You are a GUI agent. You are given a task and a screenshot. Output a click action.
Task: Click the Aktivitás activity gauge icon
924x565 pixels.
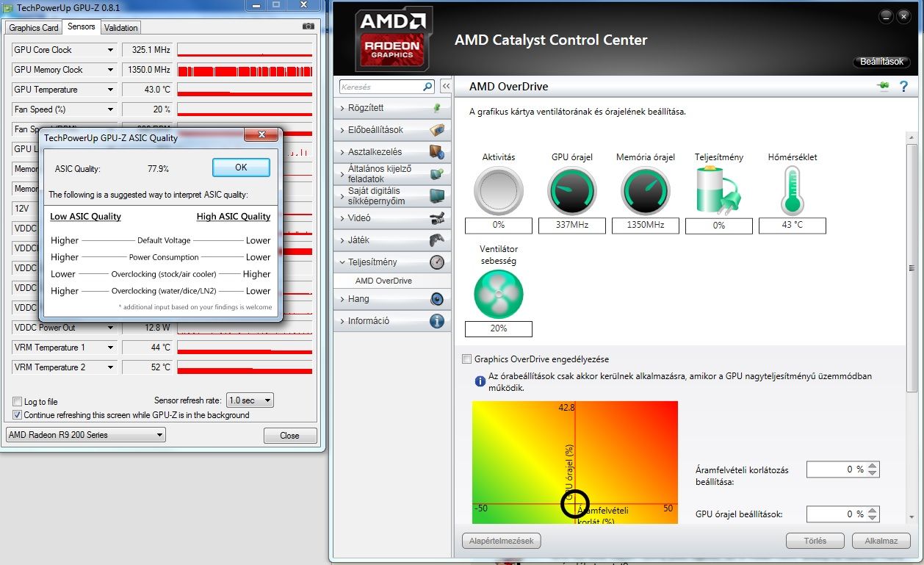(499, 191)
